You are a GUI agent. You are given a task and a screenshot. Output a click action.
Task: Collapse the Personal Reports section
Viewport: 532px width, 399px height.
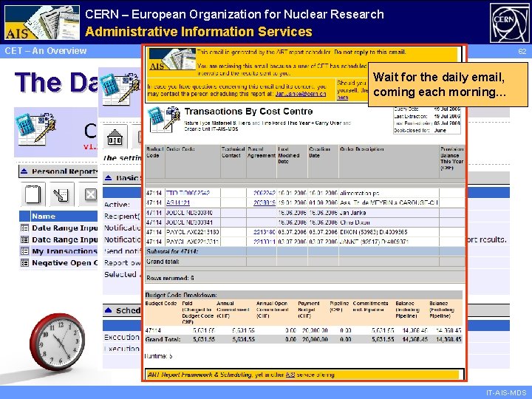[x=24, y=171]
